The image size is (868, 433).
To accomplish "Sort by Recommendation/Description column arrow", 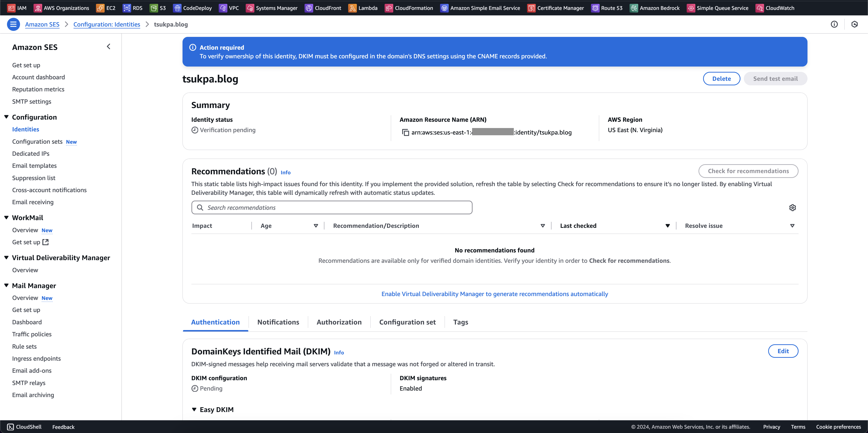I will [x=543, y=226].
